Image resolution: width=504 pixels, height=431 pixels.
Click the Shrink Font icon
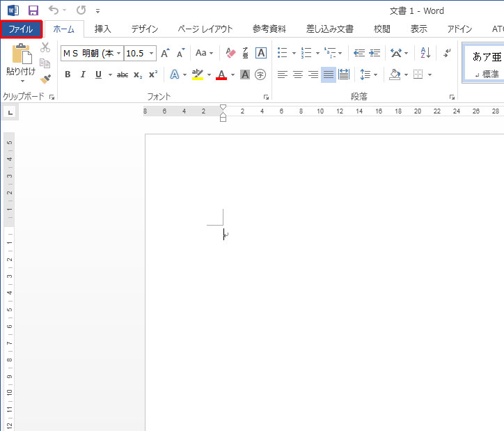(180, 53)
